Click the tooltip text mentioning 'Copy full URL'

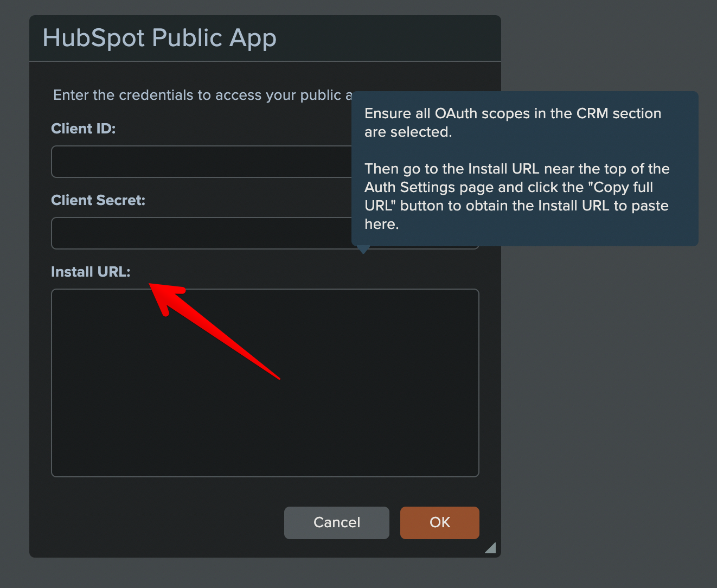click(x=517, y=196)
